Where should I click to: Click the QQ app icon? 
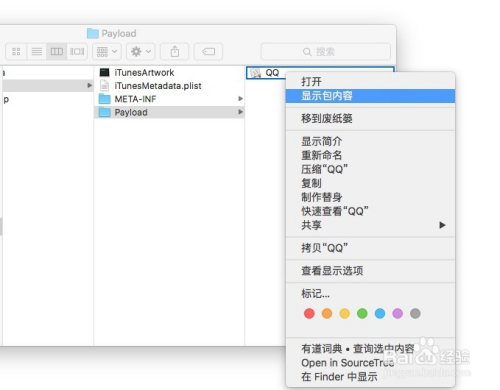tap(255, 73)
